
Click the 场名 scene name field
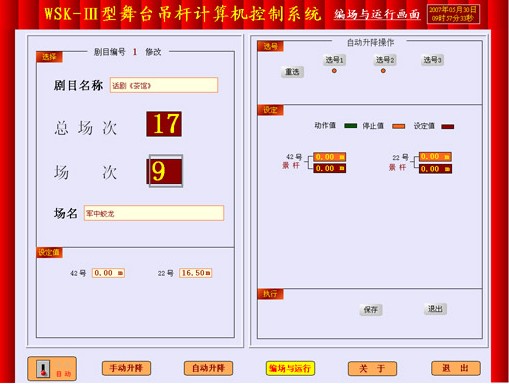tap(154, 213)
